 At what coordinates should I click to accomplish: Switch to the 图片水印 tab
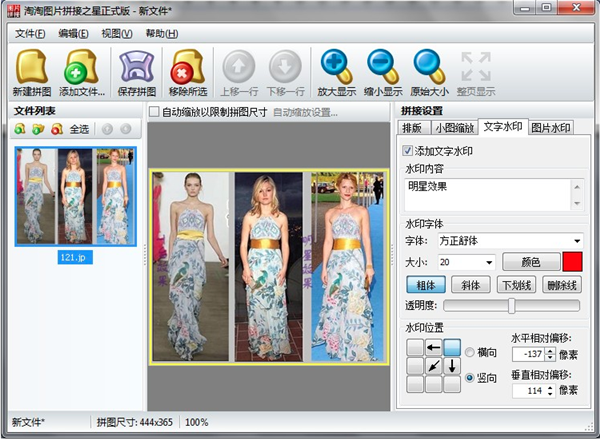pyautogui.click(x=550, y=127)
